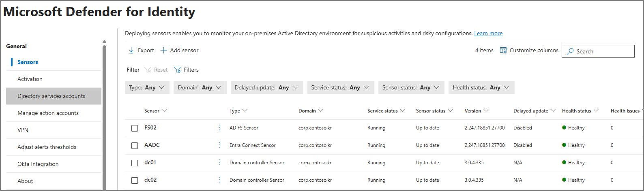
Task: Open the more options menu for dc02
Action: [x=220, y=180]
